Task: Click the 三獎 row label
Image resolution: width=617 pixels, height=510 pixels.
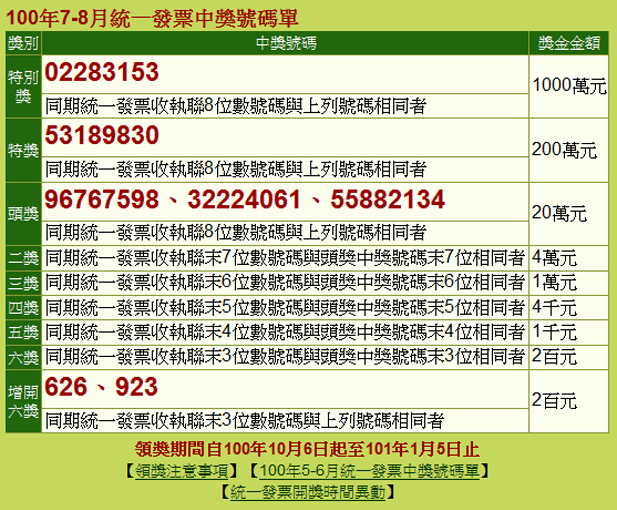Action: [23, 283]
